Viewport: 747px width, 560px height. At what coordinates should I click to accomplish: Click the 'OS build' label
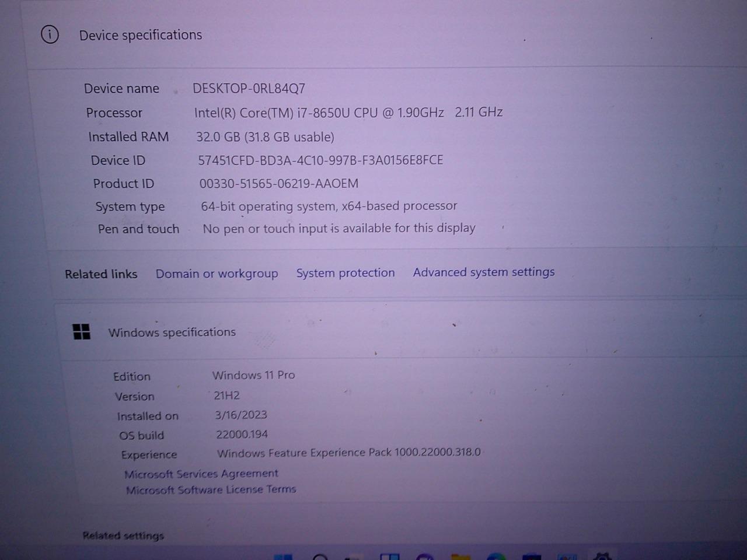point(142,436)
